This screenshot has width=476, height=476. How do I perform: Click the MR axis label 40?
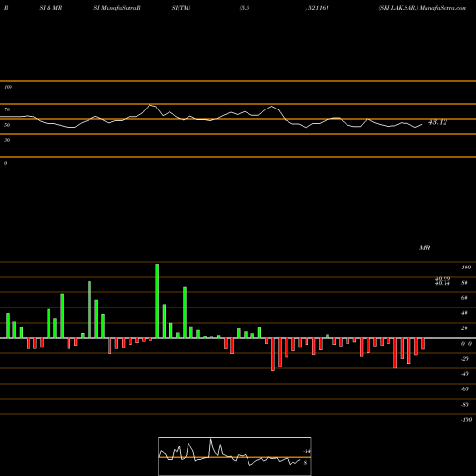pos(465,313)
